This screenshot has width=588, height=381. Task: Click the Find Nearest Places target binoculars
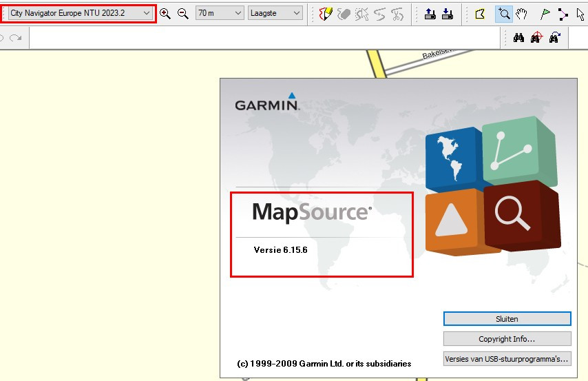[x=536, y=37]
